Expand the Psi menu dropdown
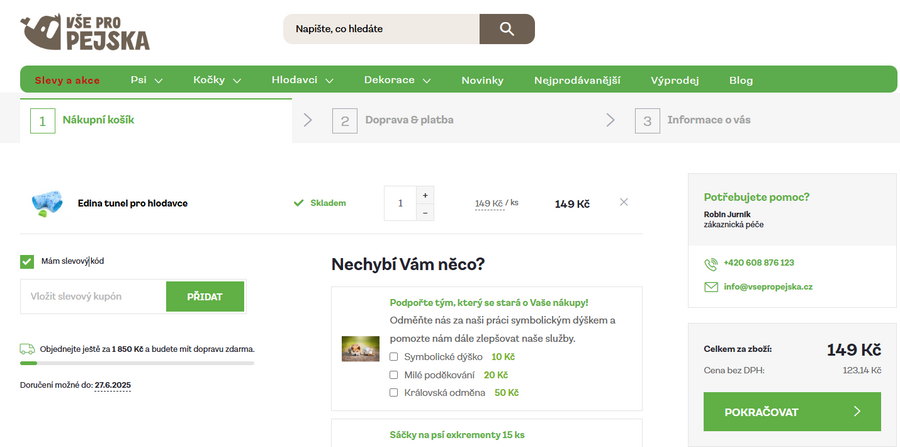Screen dimensions: 900x447 [146, 80]
